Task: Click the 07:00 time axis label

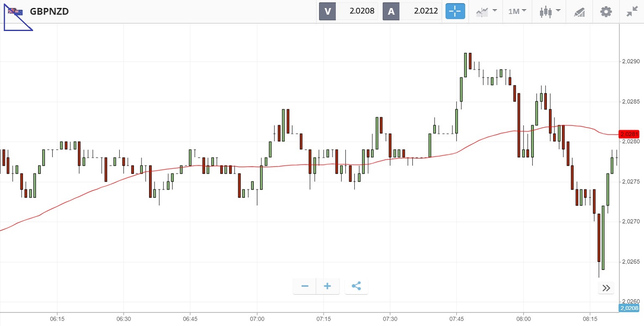Action: [257, 318]
